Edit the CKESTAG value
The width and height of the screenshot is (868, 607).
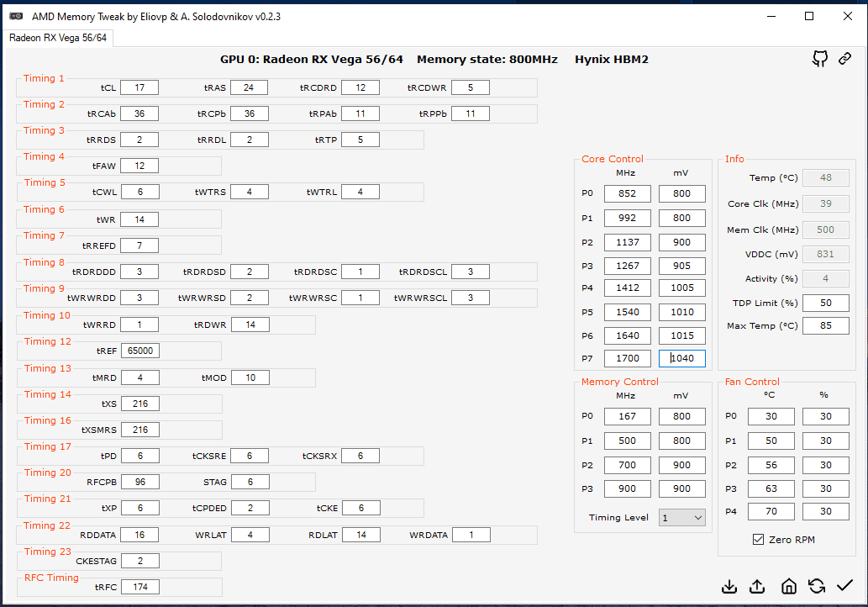140,561
